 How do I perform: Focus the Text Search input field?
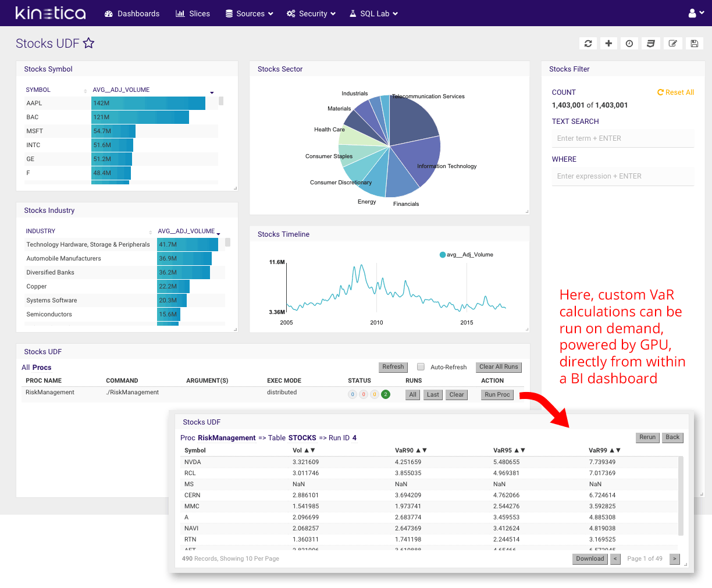coord(623,138)
